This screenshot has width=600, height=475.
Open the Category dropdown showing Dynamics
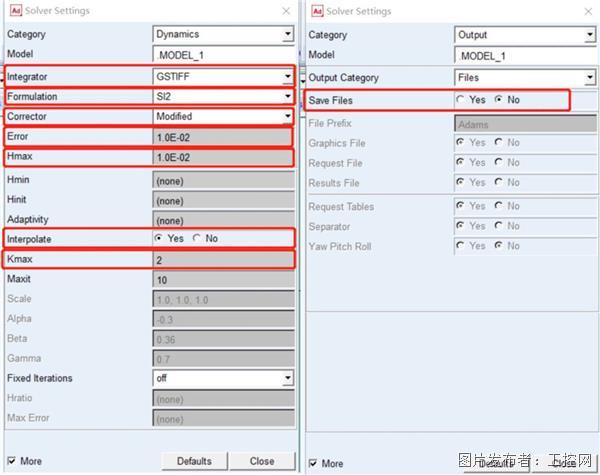pyautogui.click(x=223, y=34)
